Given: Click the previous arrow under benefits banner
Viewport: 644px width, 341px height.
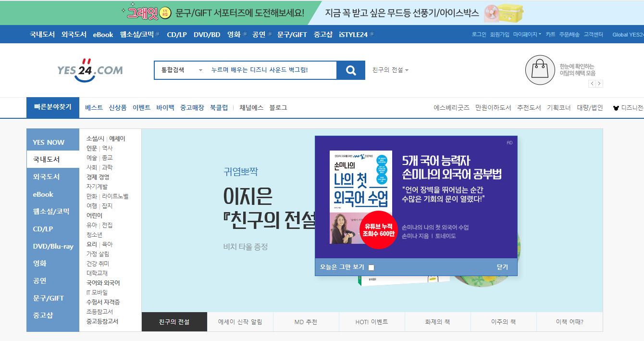Looking at the screenshot, I should [592, 84].
